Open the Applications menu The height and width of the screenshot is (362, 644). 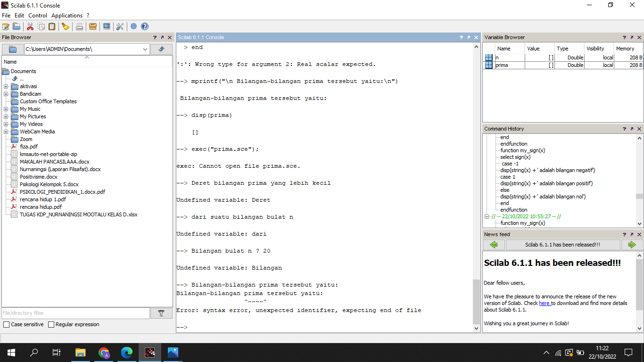coord(67,16)
